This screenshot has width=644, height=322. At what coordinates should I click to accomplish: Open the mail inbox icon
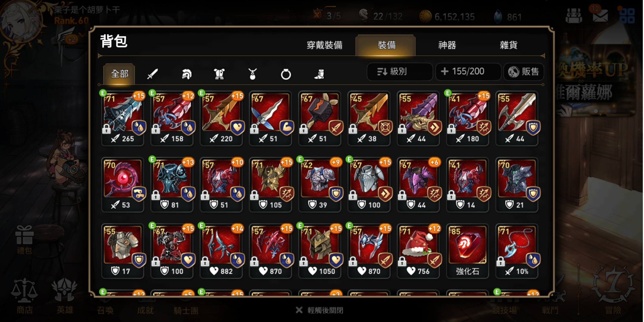600,15
